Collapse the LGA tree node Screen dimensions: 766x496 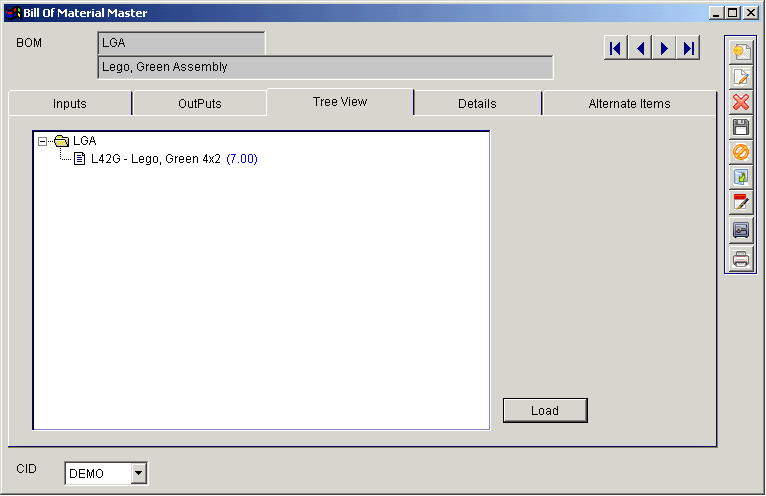click(x=42, y=142)
